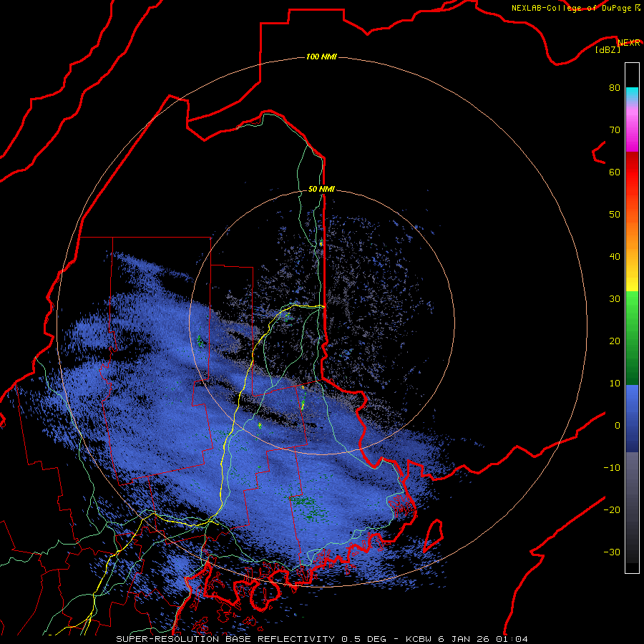Click the -20 value on the dBZ scale

click(612, 510)
